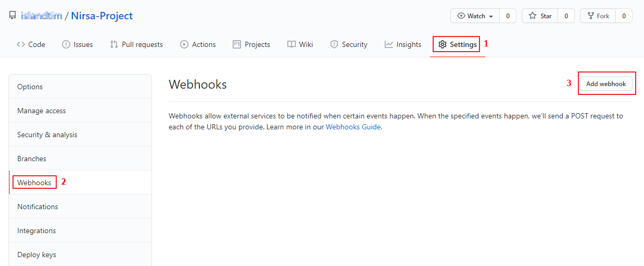Click the book icon on Wiki tab

pos(292,44)
